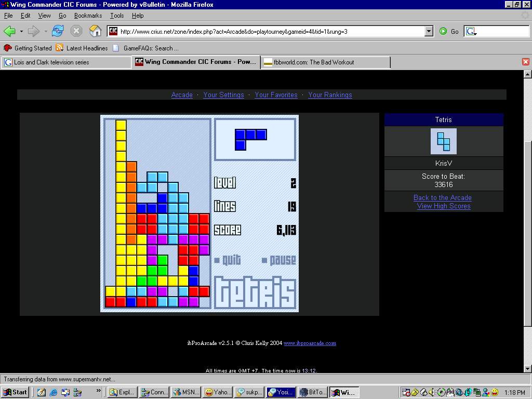Click Back to the Arcade link
Screen dimensions: 532x399
click(x=443, y=198)
